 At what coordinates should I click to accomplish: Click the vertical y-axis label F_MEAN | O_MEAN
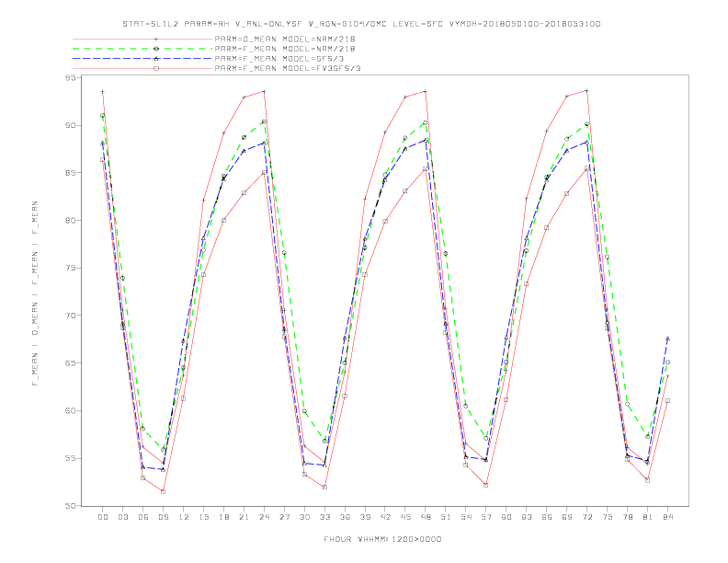click(35, 293)
